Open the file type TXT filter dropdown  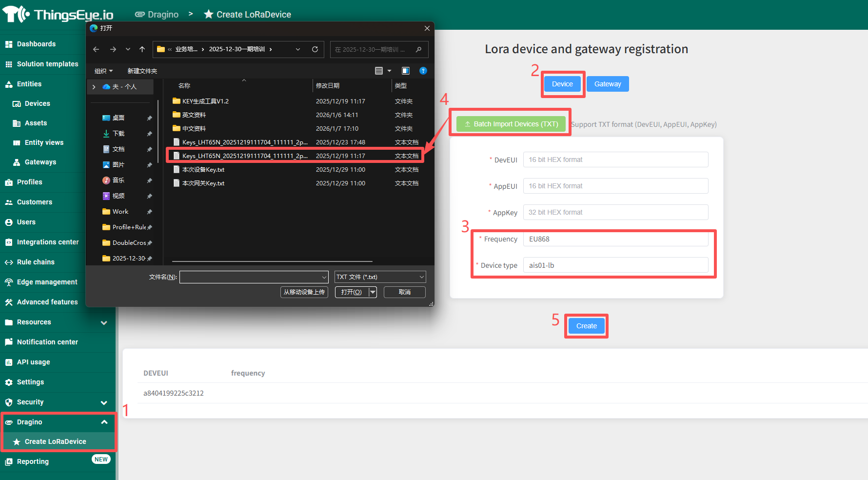pyautogui.click(x=380, y=277)
